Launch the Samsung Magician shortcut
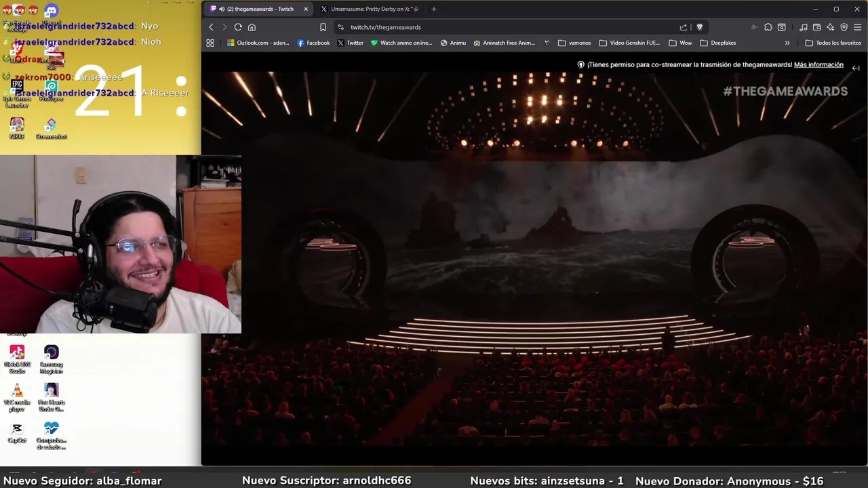 51,359
